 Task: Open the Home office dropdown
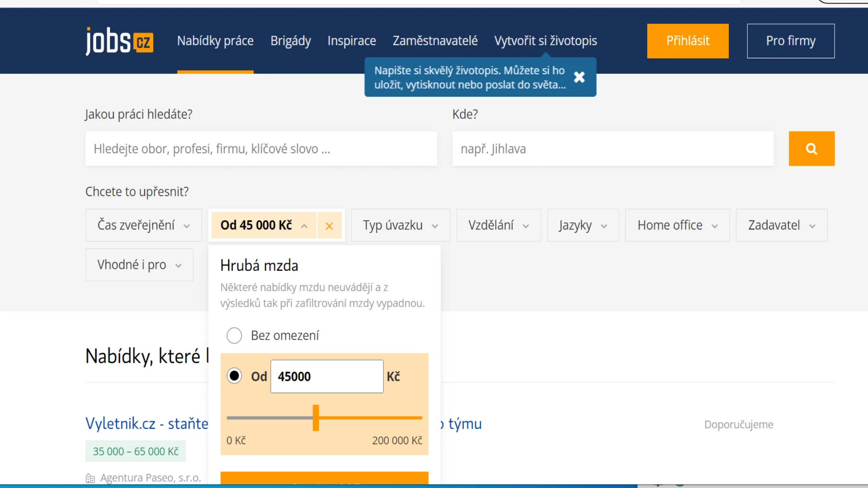[x=677, y=225]
